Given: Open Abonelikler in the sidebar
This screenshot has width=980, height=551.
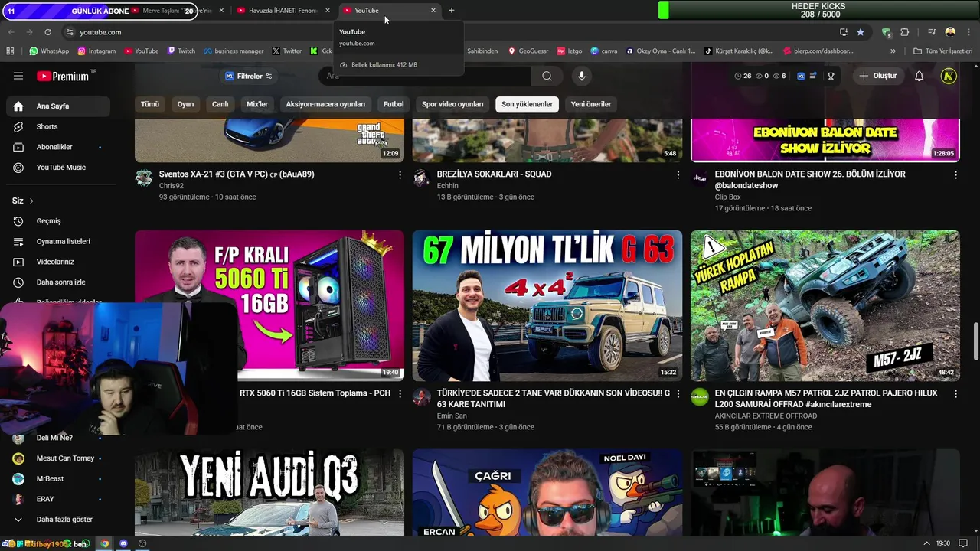Looking at the screenshot, I should click(x=58, y=147).
